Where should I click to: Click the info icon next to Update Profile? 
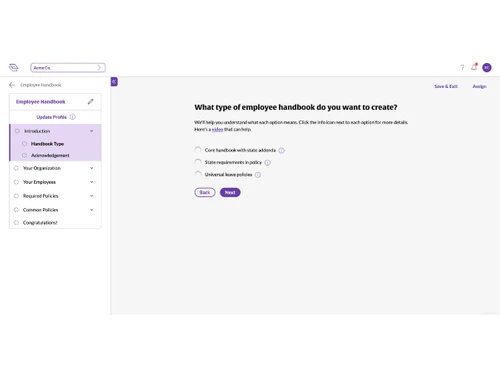pyautogui.click(x=73, y=117)
